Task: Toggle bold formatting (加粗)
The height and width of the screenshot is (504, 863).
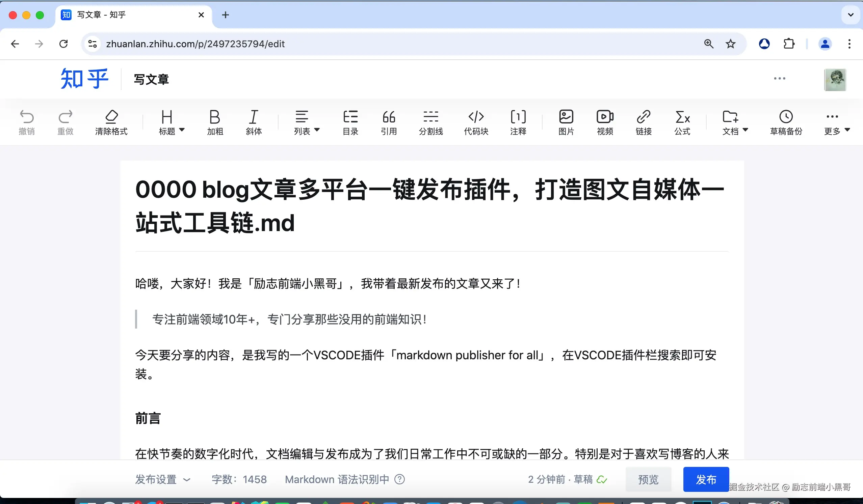Action: point(215,122)
